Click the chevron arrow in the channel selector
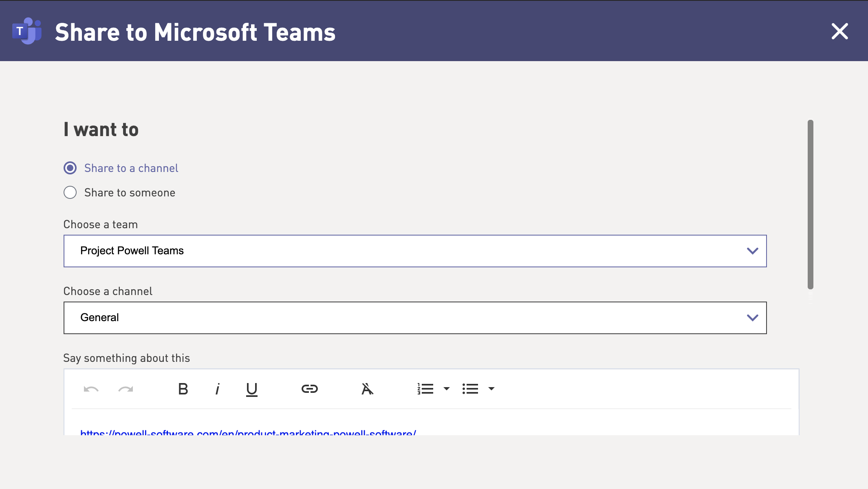Image resolution: width=868 pixels, height=489 pixels. click(x=752, y=318)
